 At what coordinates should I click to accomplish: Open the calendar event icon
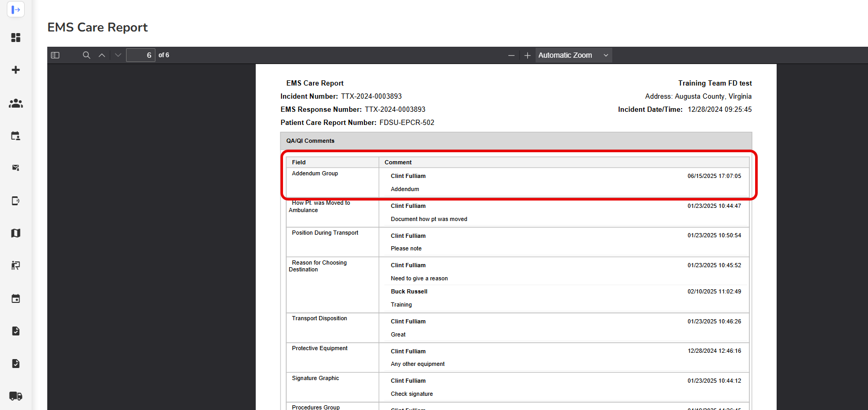[16, 299]
